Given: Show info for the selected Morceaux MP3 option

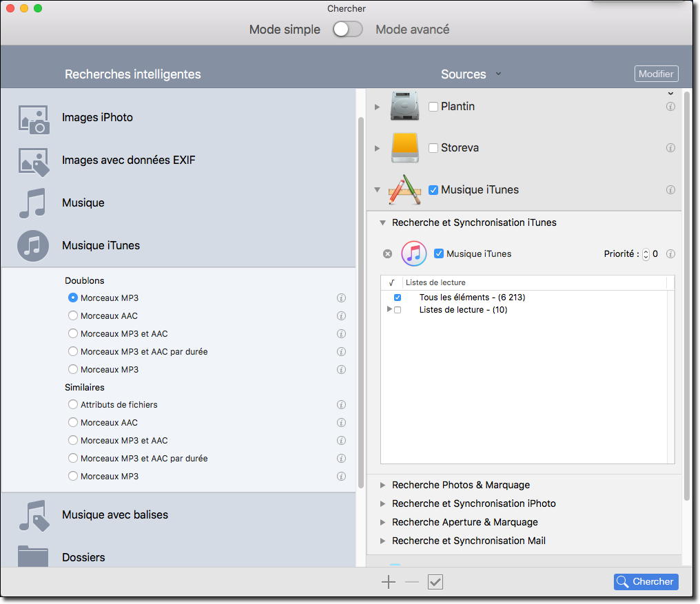Looking at the screenshot, I should [x=341, y=298].
